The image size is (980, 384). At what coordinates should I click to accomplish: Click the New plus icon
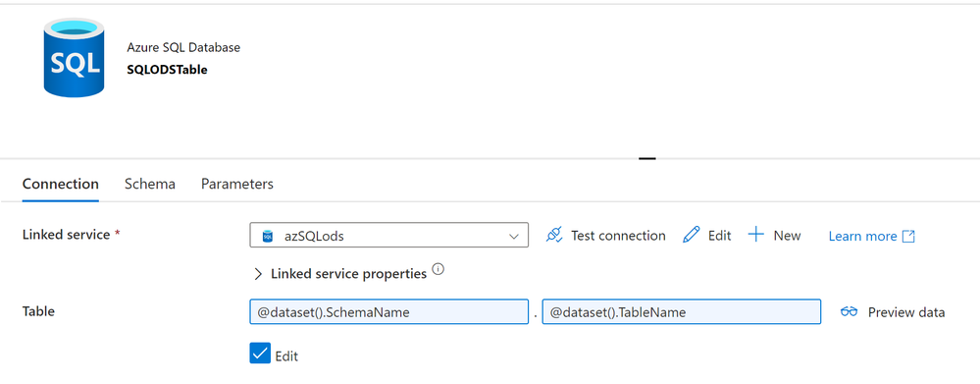coord(756,235)
